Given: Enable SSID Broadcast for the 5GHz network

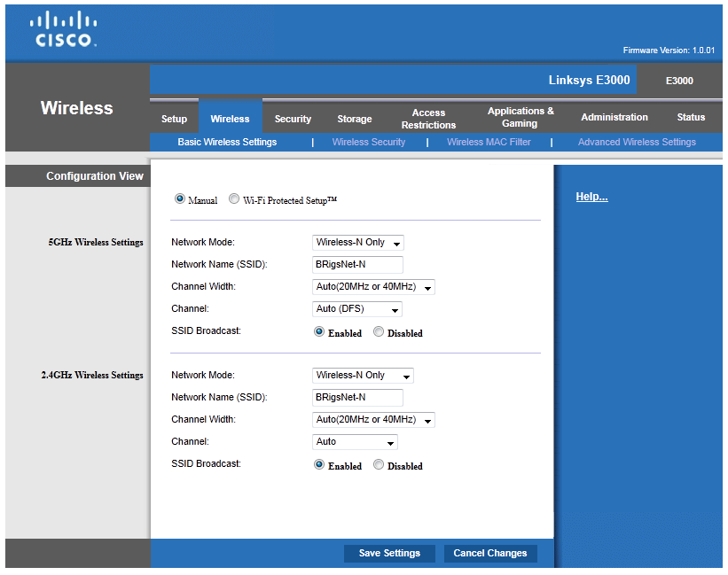Looking at the screenshot, I should 319,331.
